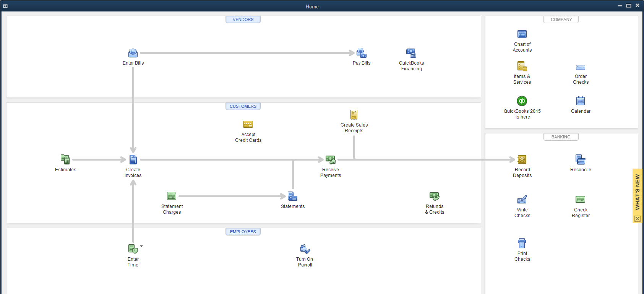Open Create Sales Receipts icon

(354, 115)
